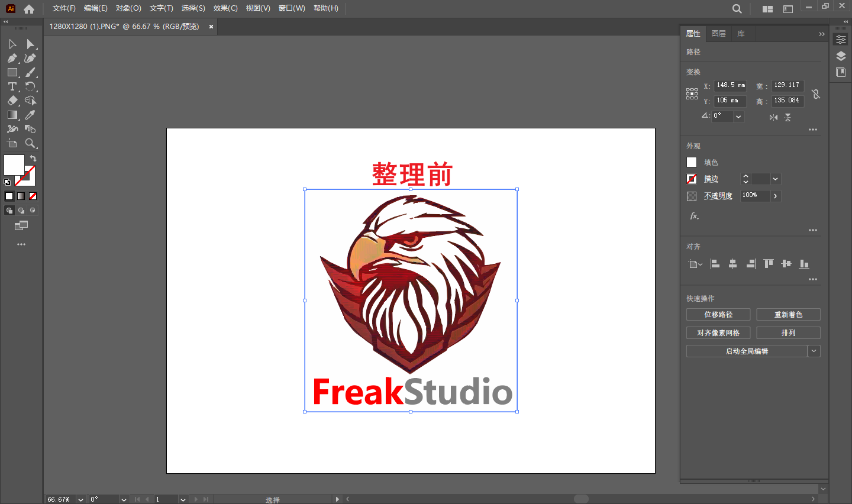Open Align To dropdown

tap(695, 264)
